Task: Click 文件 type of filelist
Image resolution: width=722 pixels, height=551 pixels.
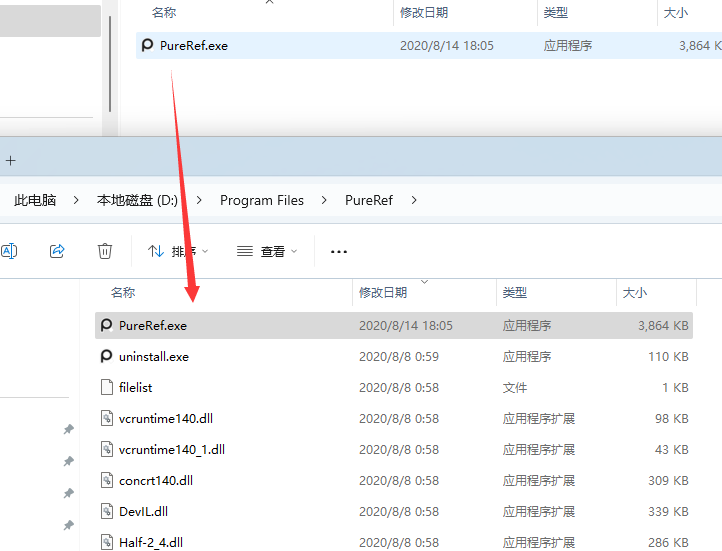Action: [x=515, y=388]
